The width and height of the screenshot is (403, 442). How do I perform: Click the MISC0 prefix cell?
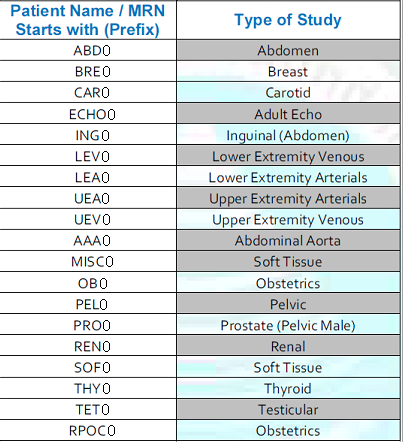(88, 262)
